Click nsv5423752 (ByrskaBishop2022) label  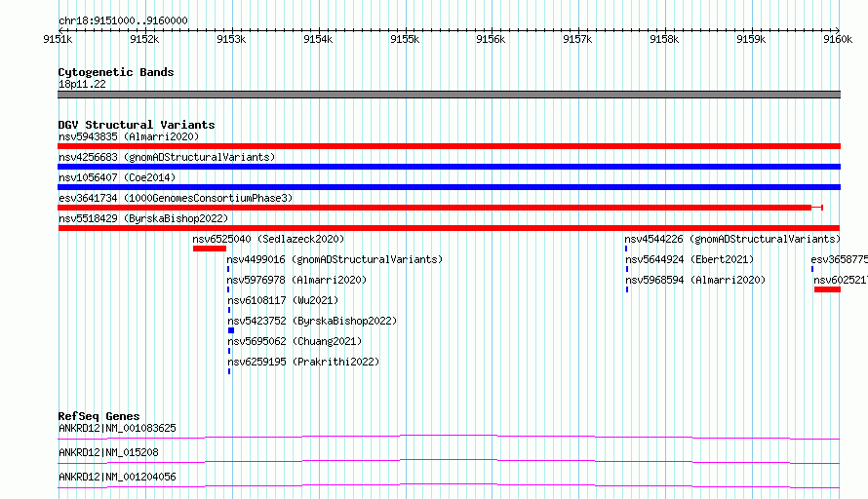point(312,321)
